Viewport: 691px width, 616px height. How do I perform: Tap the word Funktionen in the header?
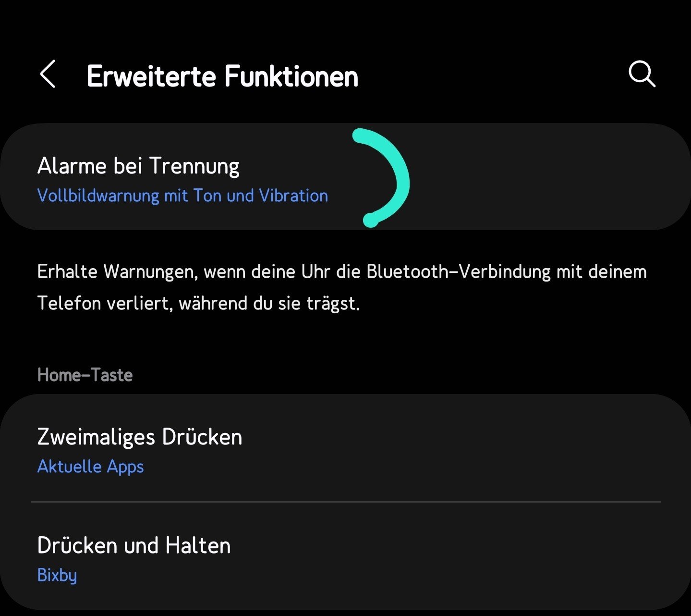(x=291, y=76)
